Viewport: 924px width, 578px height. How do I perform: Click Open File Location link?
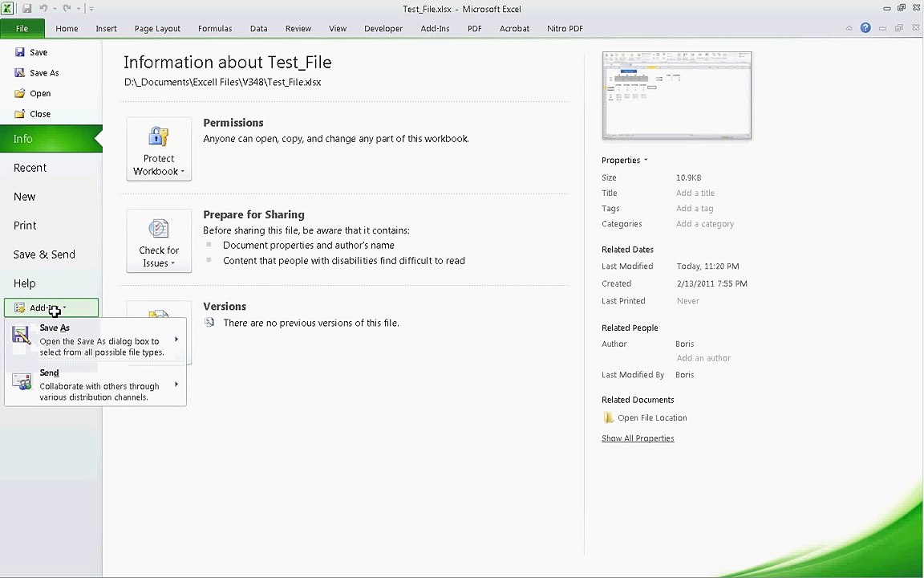[x=652, y=417]
